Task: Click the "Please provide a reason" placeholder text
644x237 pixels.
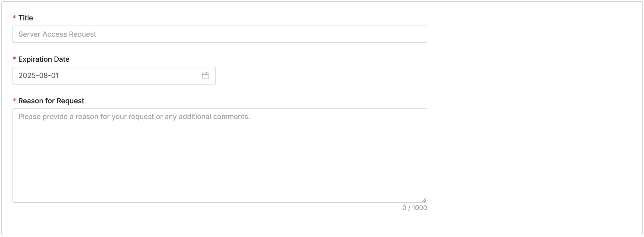Action: [x=134, y=117]
